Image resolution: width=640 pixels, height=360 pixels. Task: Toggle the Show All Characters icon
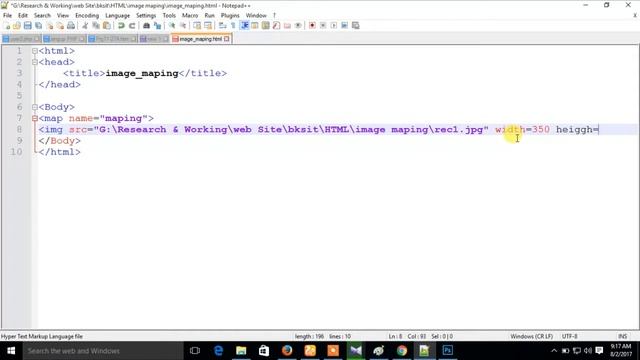233,26
